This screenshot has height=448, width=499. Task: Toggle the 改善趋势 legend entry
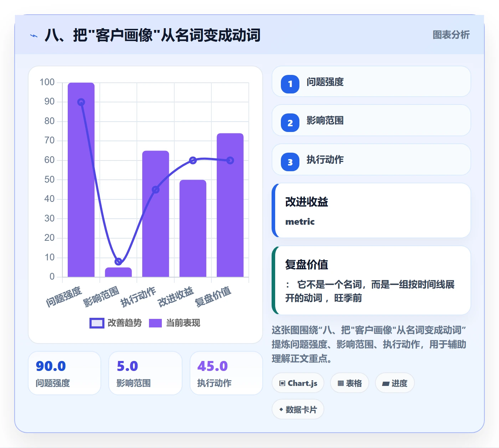[115, 323]
